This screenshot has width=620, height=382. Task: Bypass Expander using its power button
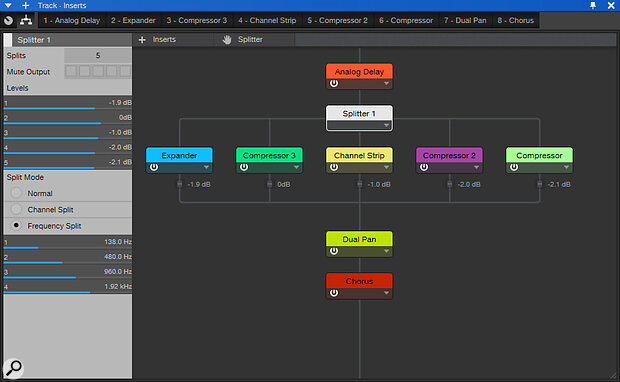(x=154, y=167)
